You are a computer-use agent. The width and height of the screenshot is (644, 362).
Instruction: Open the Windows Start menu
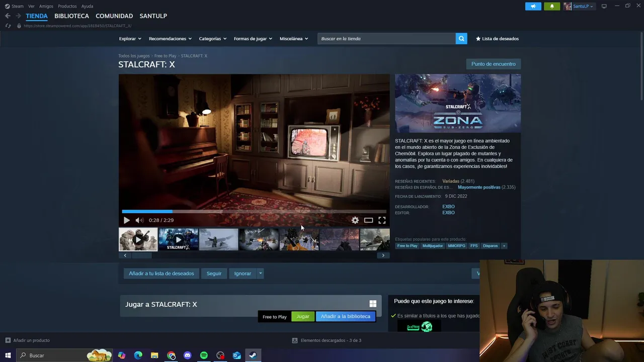(8, 355)
